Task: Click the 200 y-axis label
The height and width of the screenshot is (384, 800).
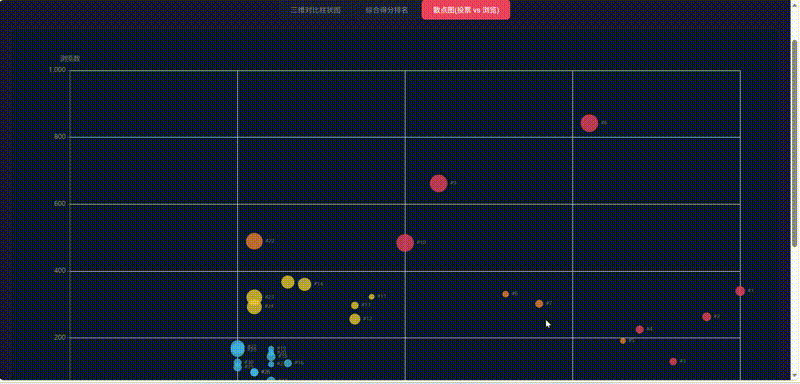Action: coord(60,338)
